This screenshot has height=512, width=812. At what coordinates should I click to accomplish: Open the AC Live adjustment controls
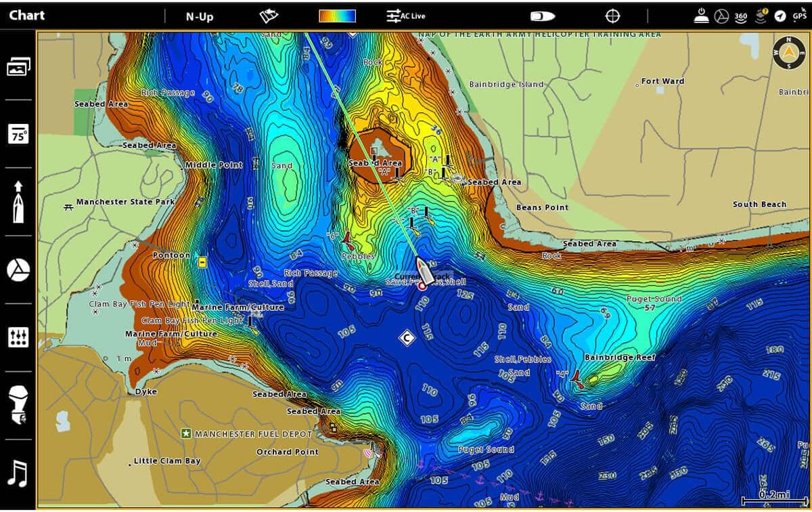(x=405, y=15)
